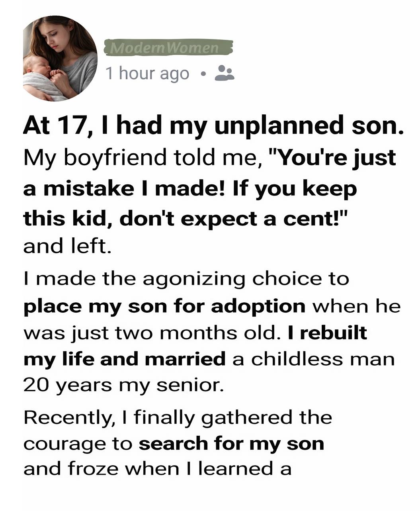Click the last line "and froze when I learned a"
The height and width of the screenshot is (511, 420).
coord(157,469)
